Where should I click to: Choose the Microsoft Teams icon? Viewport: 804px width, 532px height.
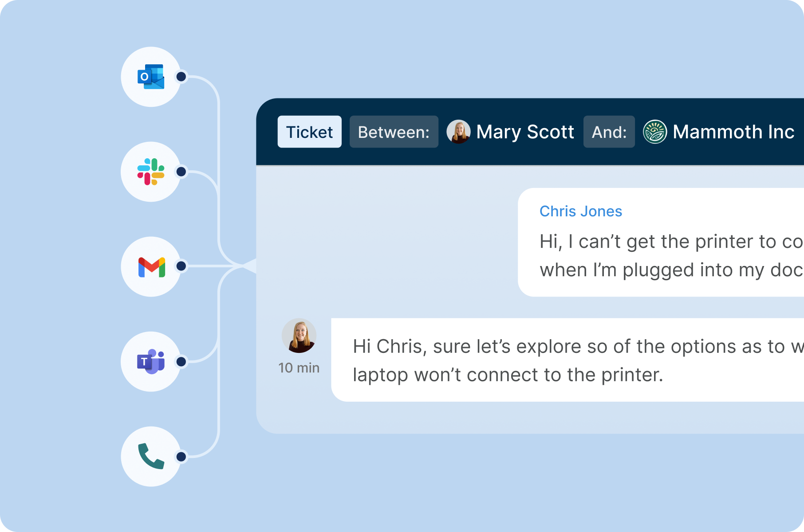151,361
